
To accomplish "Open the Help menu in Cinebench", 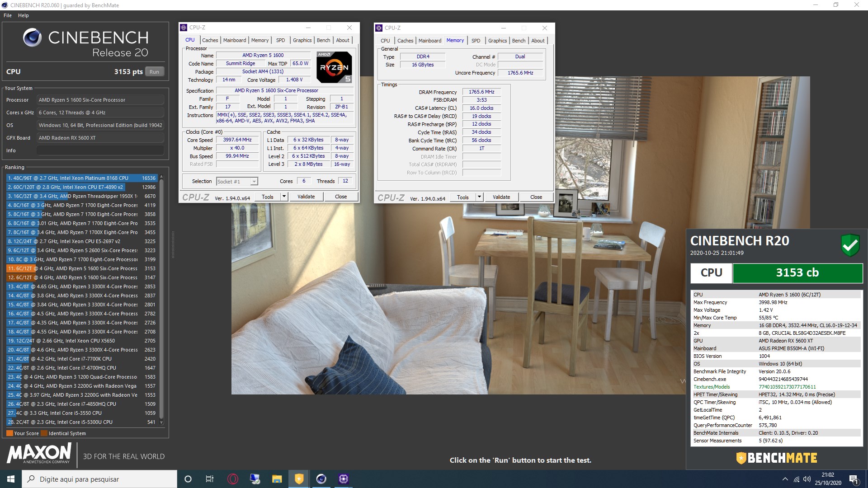I will (x=24, y=15).
